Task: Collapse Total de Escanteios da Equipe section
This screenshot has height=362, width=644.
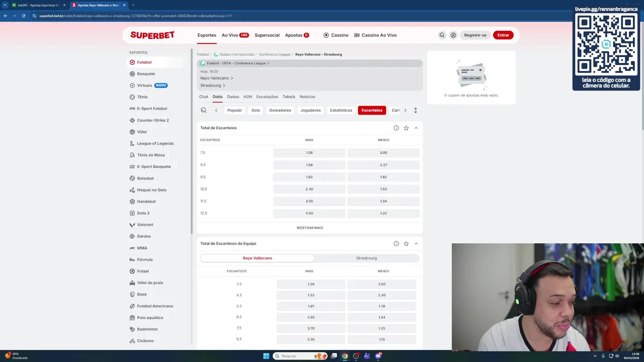Action: tap(416, 243)
